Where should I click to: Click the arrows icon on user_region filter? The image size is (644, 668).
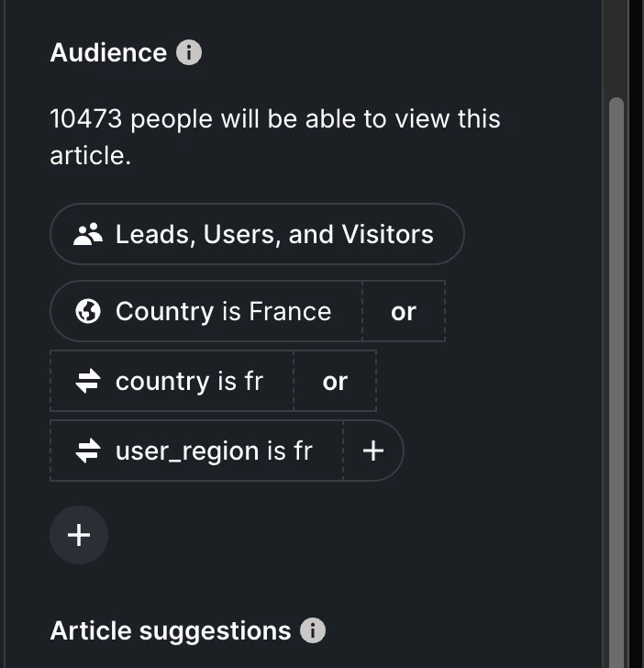coord(87,451)
